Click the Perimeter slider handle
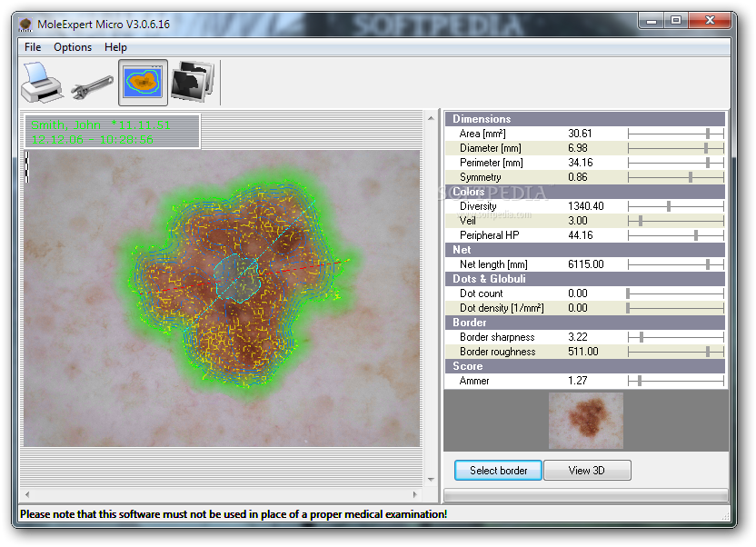This screenshot has height=547, width=756. click(708, 163)
